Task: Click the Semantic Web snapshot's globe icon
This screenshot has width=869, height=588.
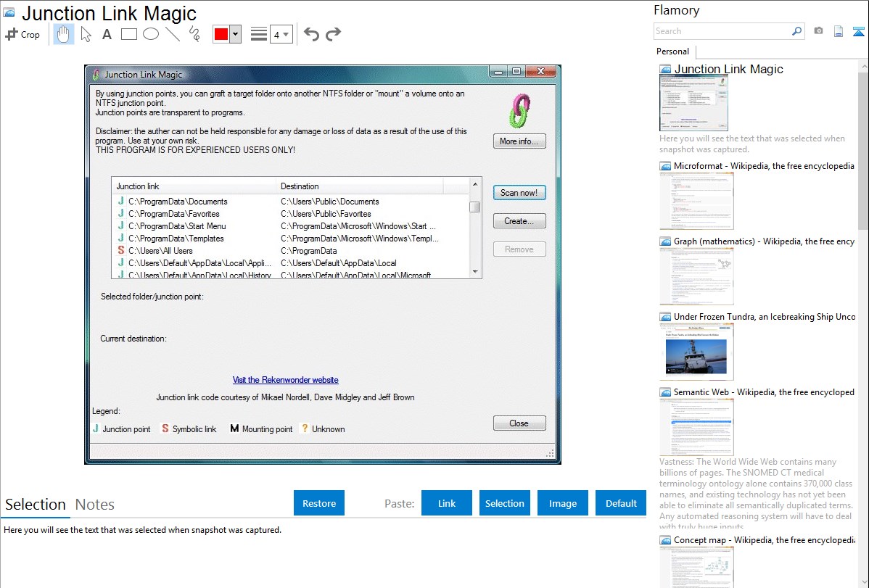Action: pyautogui.click(x=665, y=392)
